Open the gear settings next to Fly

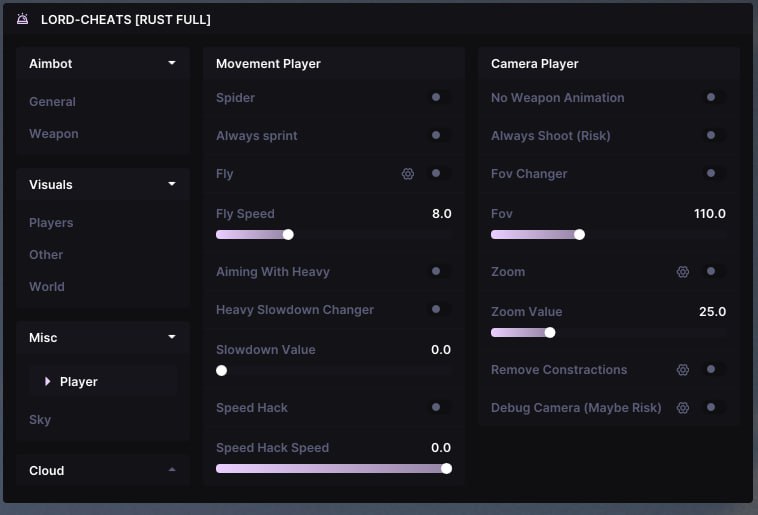[x=408, y=174]
